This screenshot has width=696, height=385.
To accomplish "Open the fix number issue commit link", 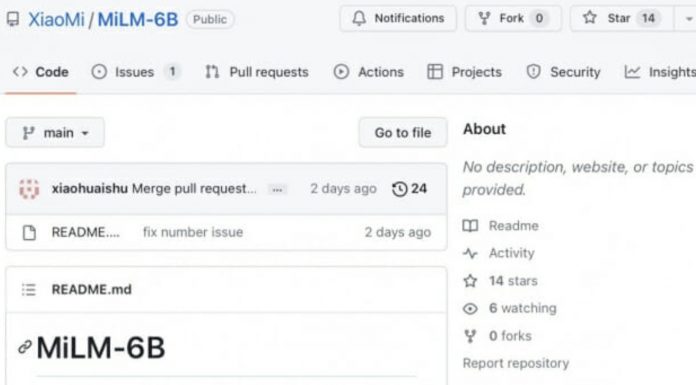I will coord(193,232).
